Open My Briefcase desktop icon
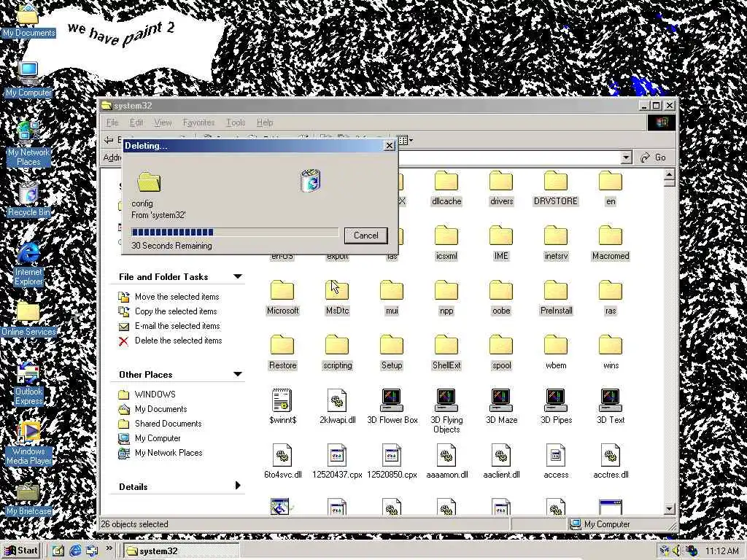The height and width of the screenshot is (560, 747). (28, 499)
